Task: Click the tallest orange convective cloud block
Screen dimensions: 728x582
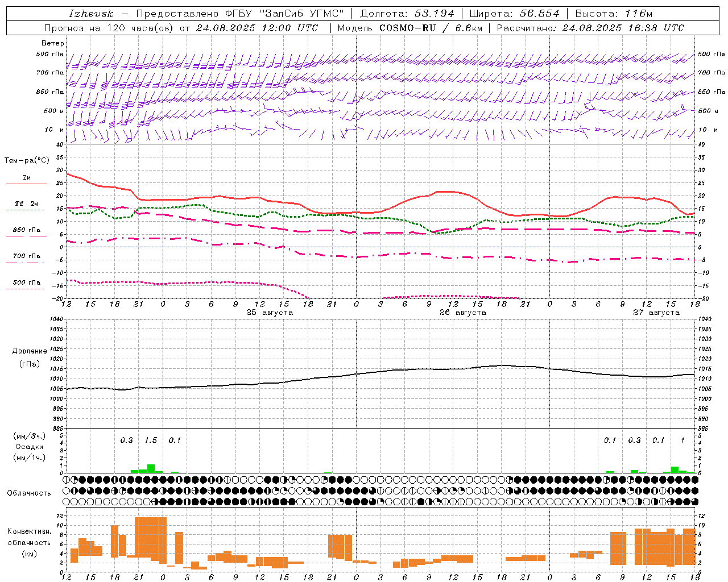Action: [x=151, y=538]
